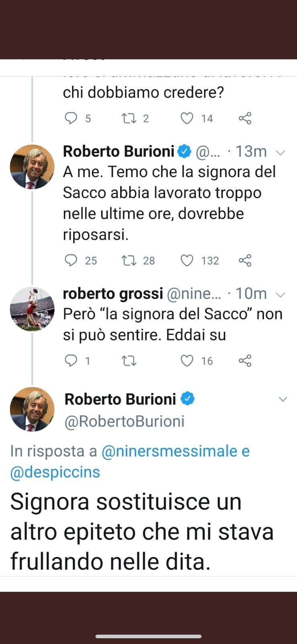Open options chevron on Burioni's 13m tweet
The image size is (297, 644).
pos(281,153)
